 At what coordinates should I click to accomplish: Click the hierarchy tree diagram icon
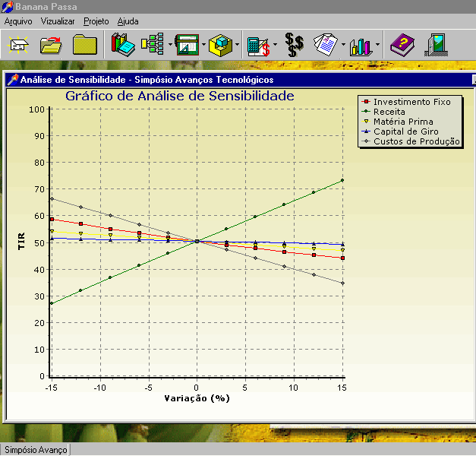pyautogui.click(x=153, y=46)
